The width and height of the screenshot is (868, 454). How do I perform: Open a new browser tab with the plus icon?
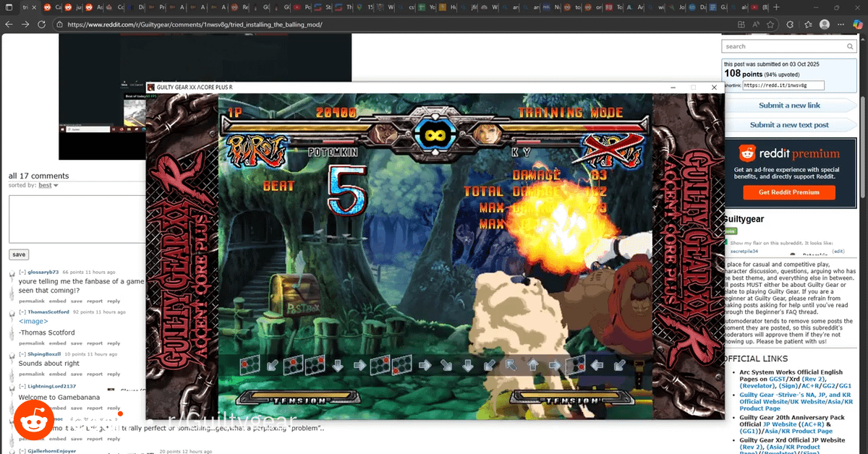pyautogui.click(x=775, y=7)
